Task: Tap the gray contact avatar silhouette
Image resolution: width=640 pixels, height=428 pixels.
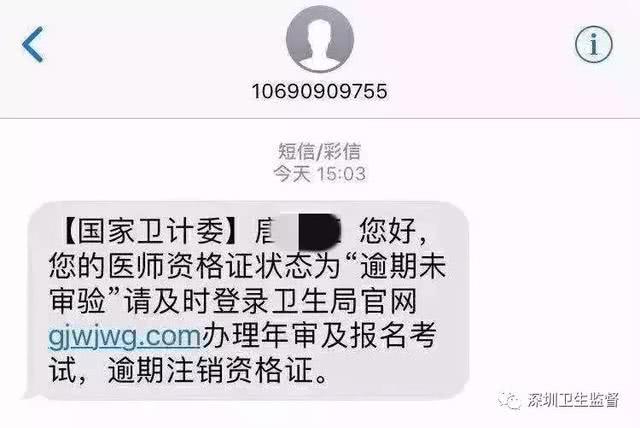Action: pyautogui.click(x=320, y=40)
